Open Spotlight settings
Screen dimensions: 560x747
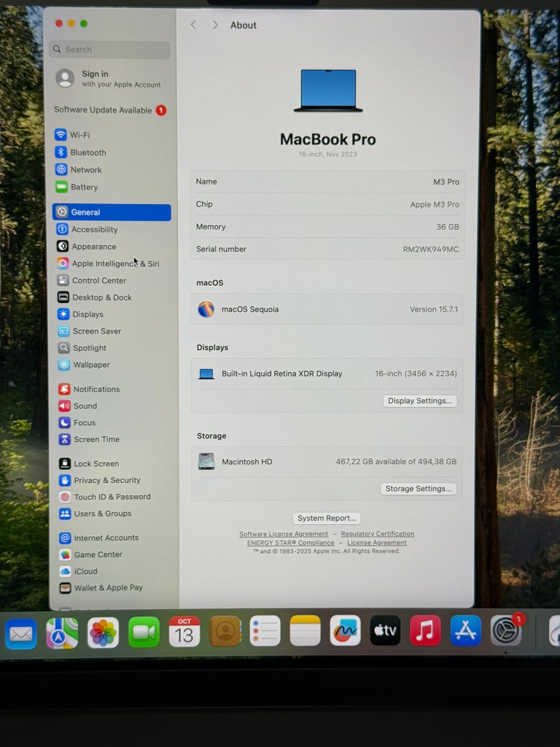tap(82, 348)
